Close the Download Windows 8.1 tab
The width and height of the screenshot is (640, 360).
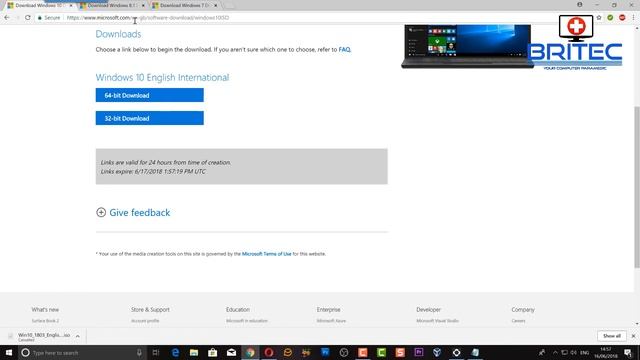click(x=143, y=5)
